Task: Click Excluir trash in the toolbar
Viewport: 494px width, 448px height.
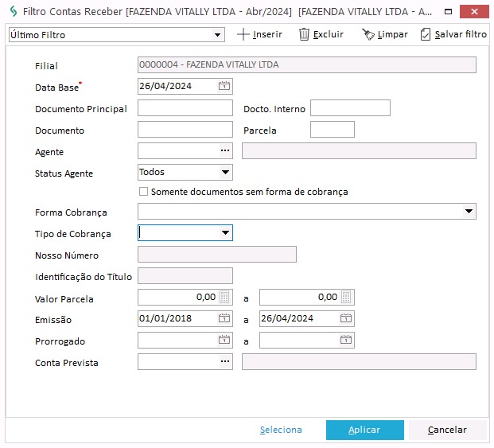Action: tap(321, 35)
